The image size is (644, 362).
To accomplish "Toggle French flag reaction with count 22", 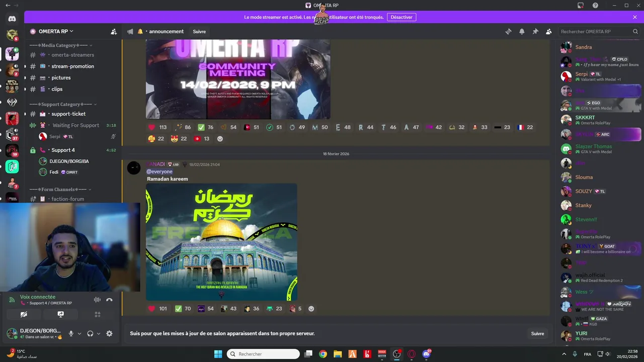I will (x=525, y=127).
